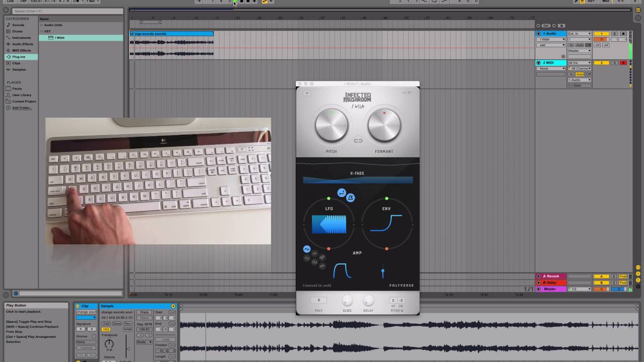
Task: Turn the Pitch knob in I Wish
Action: (332, 125)
